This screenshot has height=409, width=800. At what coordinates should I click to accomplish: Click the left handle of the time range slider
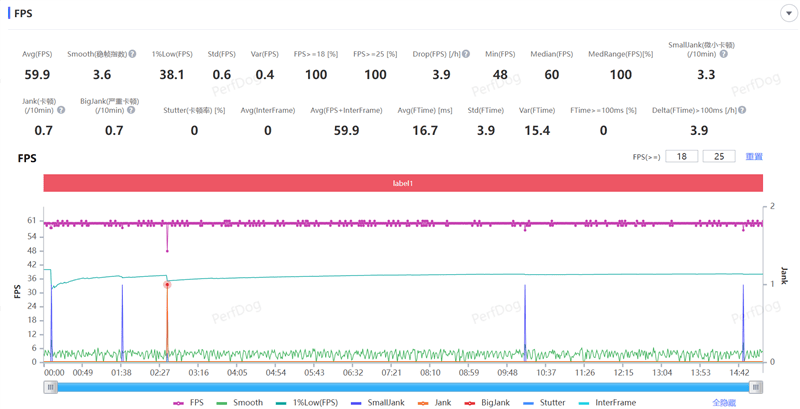point(50,387)
